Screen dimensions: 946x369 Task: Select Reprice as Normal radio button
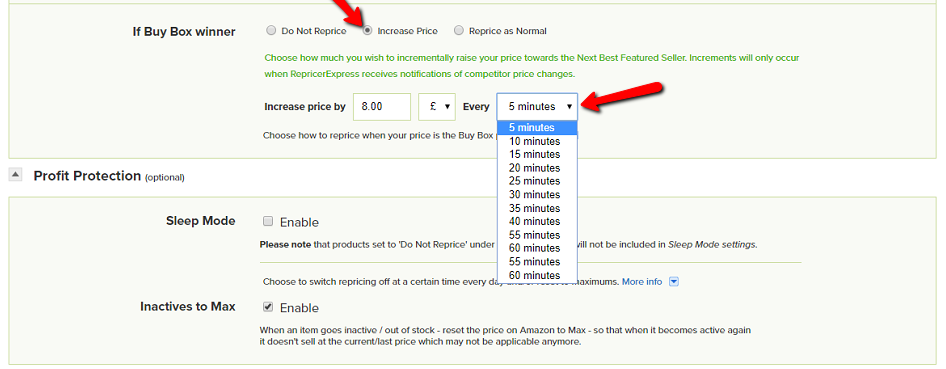coord(459,30)
